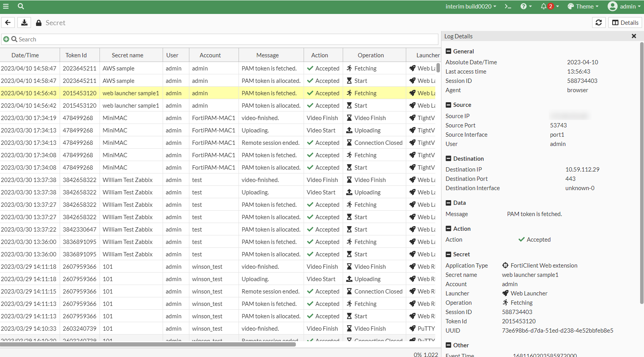Image resolution: width=644 pixels, height=357 pixels.
Task: Collapse the General section in Log Details
Action: [448, 51]
